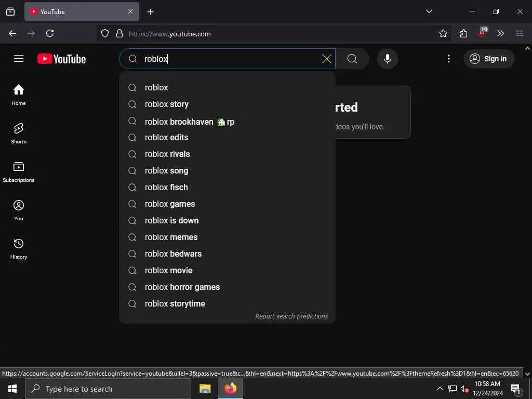This screenshot has width=532, height=399.
Task: Click the Firefox taskbar icon
Action: (x=230, y=389)
